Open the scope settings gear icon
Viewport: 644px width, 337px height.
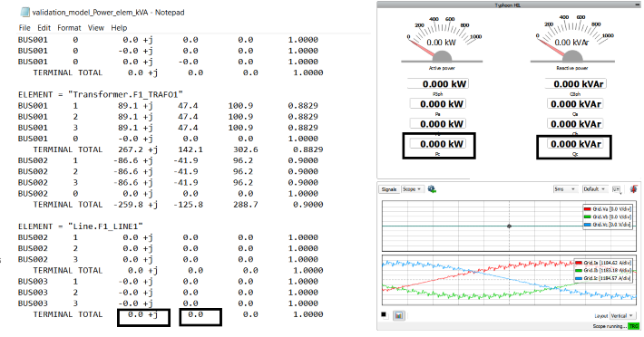432,189
